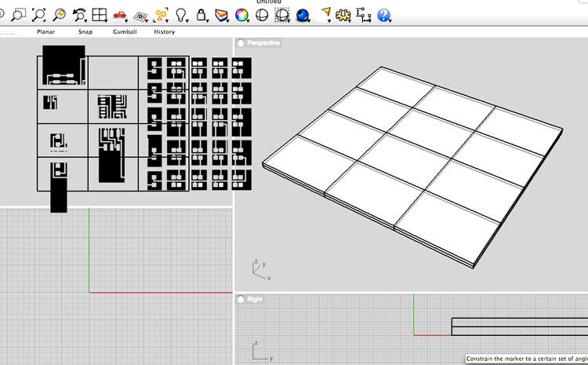The width and height of the screenshot is (588, 365).
Task: Open the Perspective viewport title menu
Action: pos(263,43)
